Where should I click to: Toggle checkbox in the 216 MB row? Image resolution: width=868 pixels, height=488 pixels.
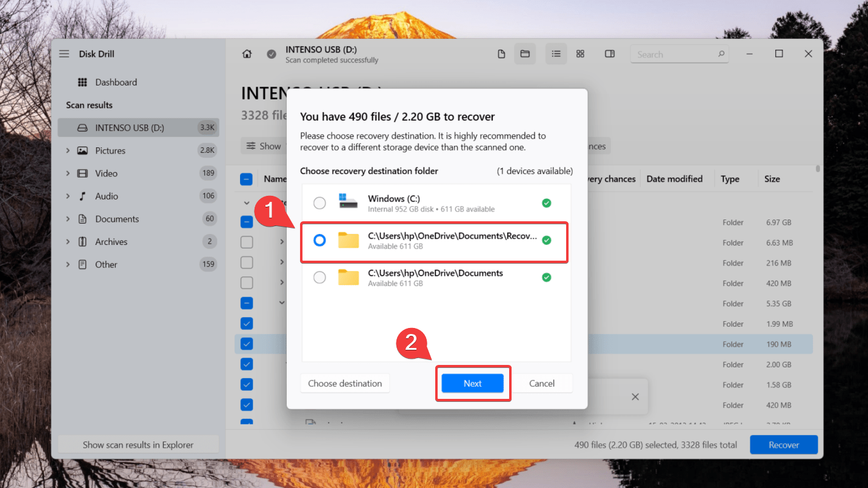click(247, 263)
